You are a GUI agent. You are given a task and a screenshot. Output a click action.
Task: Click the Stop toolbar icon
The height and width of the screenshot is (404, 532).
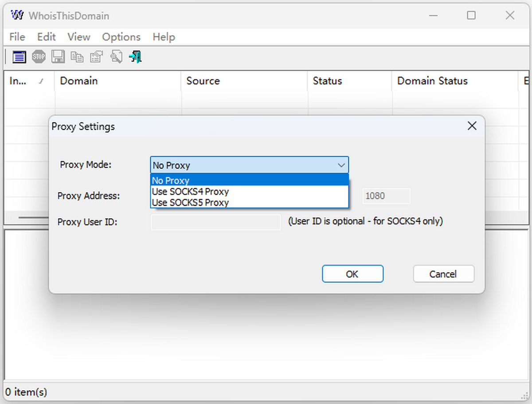click(39, 57)
